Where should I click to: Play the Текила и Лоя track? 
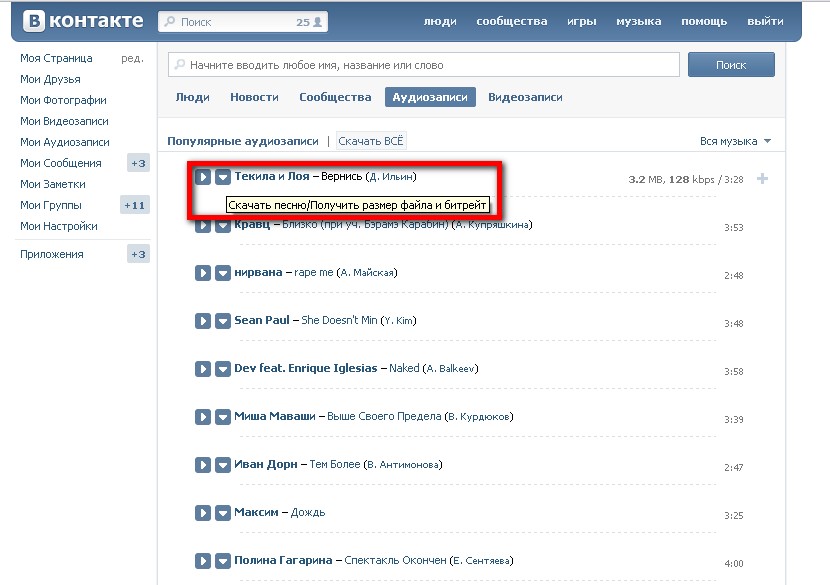click(203, 177)
